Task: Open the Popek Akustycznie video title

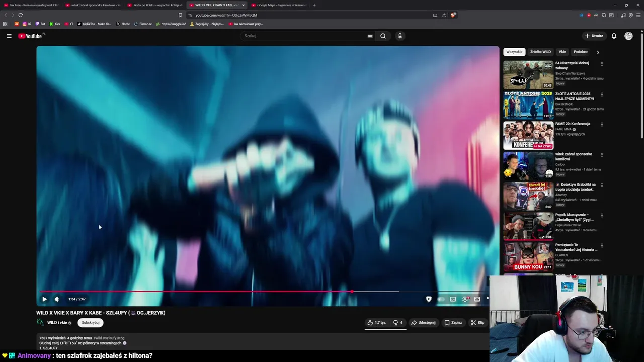Action: pos(575,217)
